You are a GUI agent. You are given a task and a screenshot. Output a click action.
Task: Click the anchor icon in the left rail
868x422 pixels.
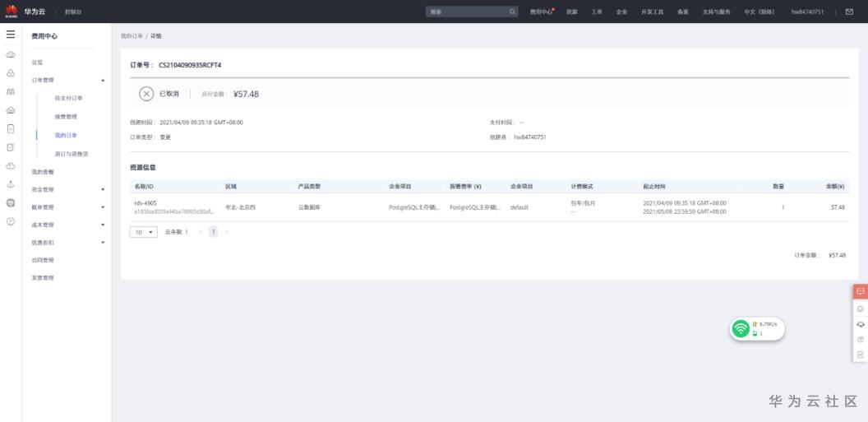point(11,184)
